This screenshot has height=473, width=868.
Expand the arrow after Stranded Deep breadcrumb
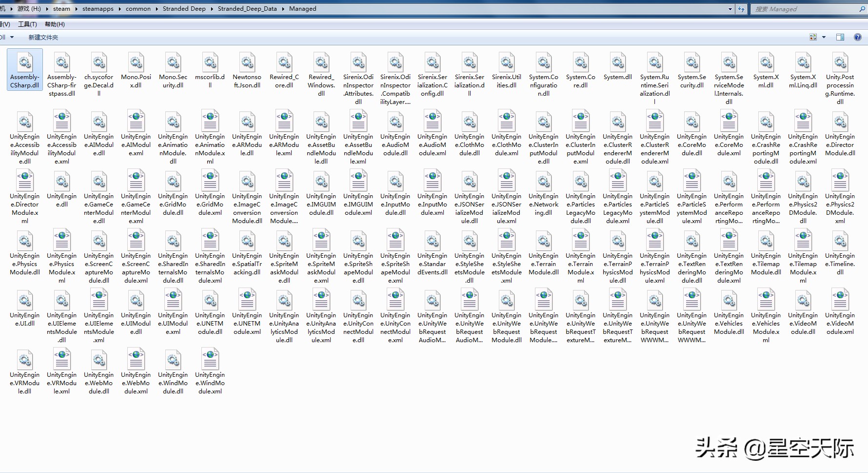click(x=212, y=9)
